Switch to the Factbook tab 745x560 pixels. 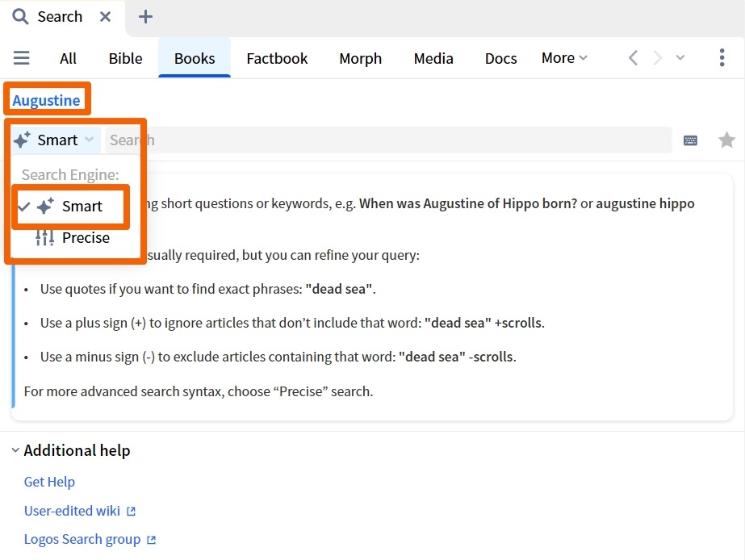pos(277,58)
